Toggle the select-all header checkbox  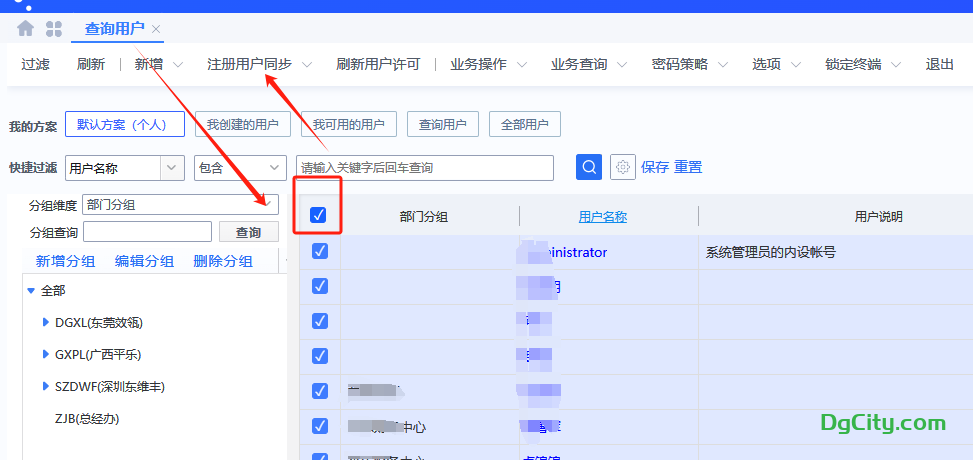coord(318,215)
